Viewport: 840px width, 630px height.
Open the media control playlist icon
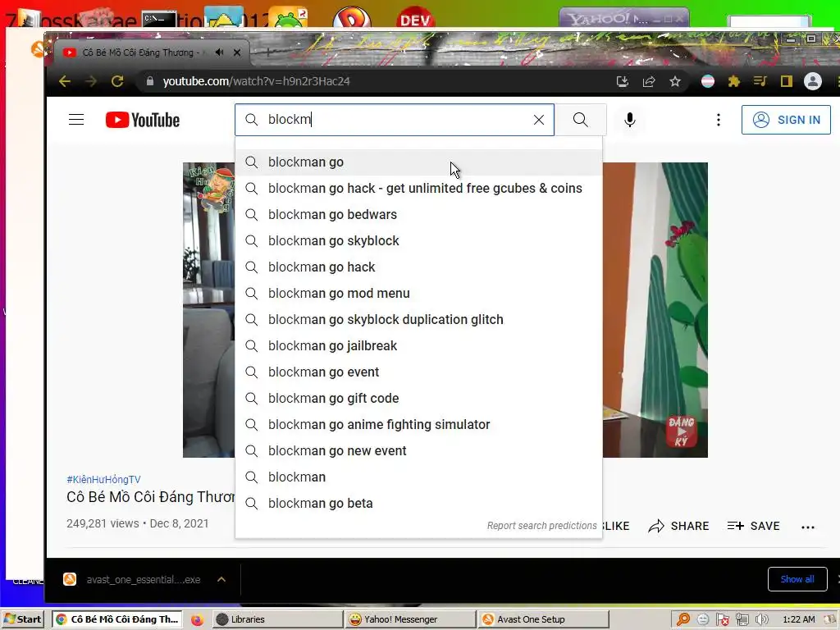(760, 81)
